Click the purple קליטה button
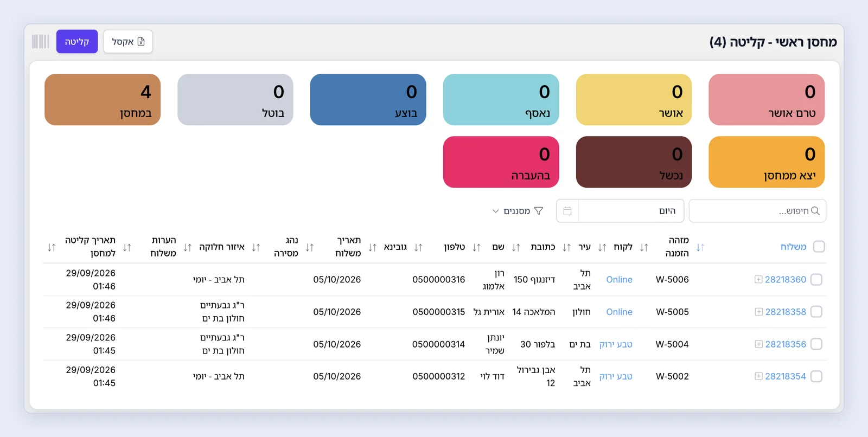Viewport: 868px width, 437px height. tap(77, 42)
